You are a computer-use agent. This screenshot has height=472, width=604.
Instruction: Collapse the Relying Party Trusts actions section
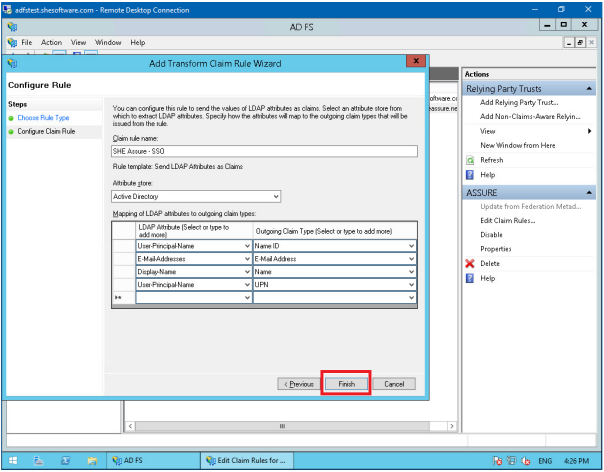coord(589,89)
